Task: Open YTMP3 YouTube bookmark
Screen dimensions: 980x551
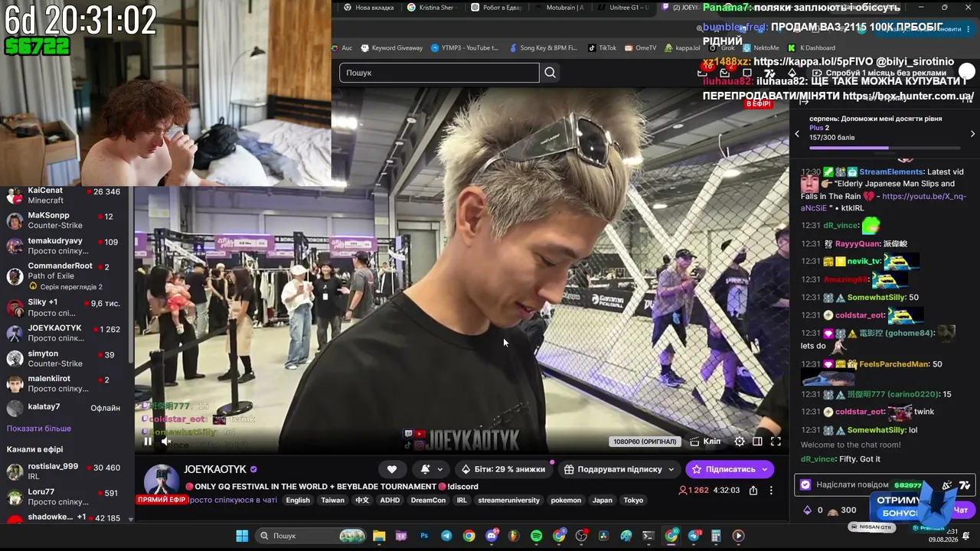Action: pos(465,47)
